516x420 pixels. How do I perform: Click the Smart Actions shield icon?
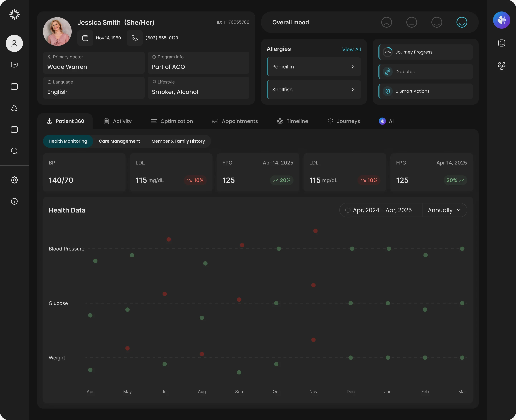(388, 91)
